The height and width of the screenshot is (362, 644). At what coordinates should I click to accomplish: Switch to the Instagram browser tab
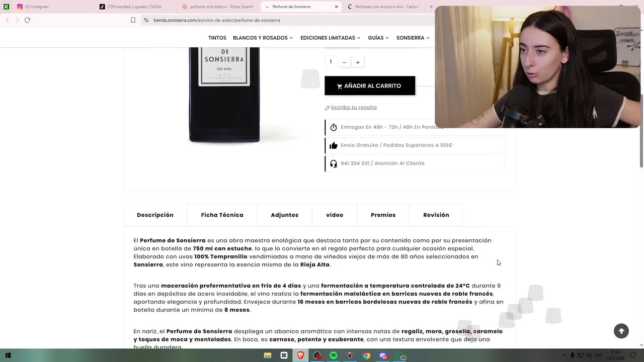tap(53, 7)
